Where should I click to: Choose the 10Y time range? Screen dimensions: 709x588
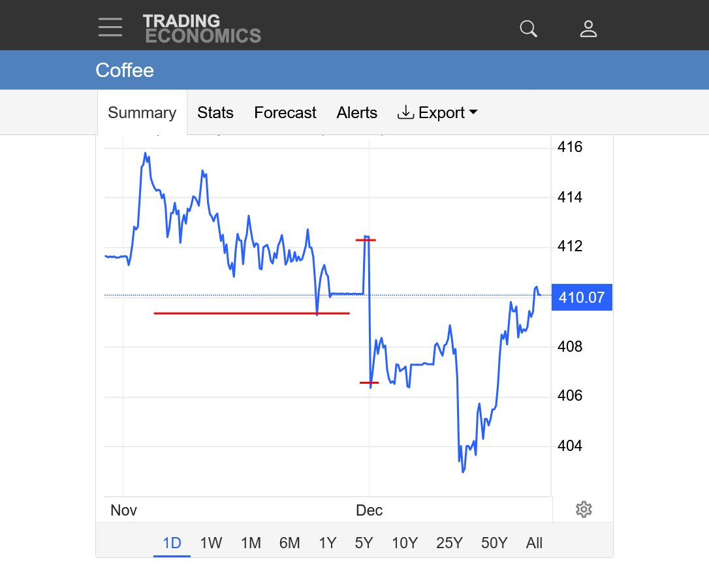pyautogui.click(x=405, y=543)
